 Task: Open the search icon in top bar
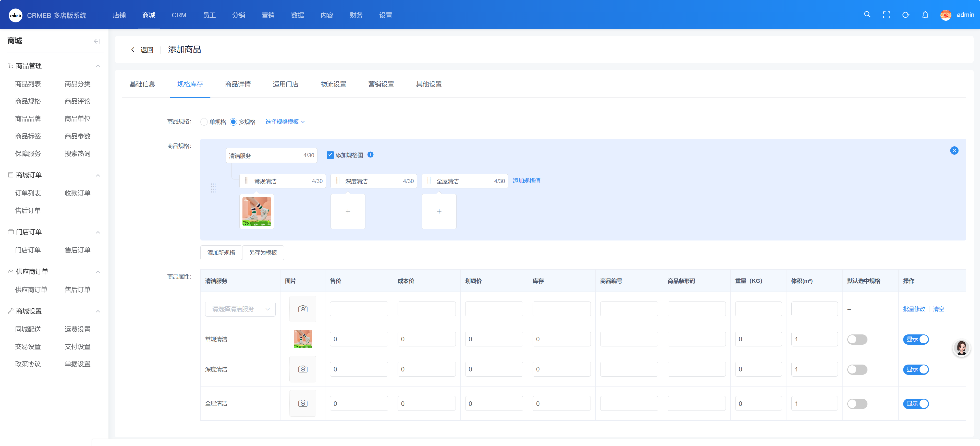pyautogui.click(x=867, y=15)
